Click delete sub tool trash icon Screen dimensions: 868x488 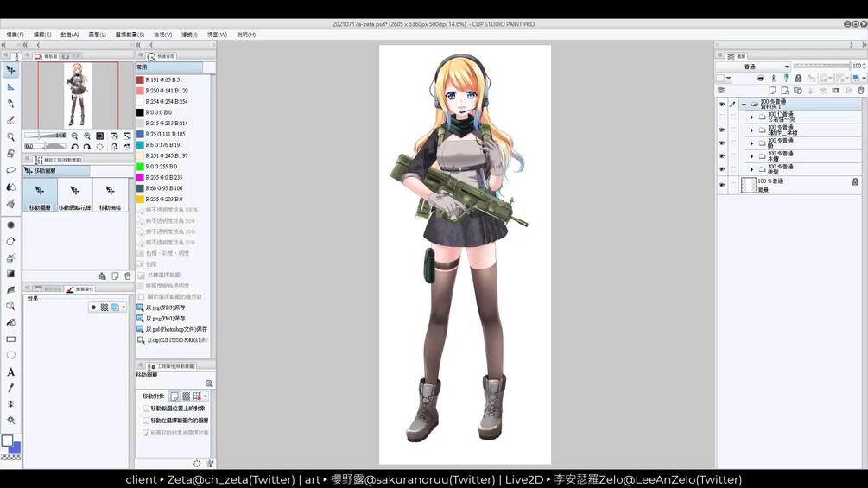coord(128,276)
